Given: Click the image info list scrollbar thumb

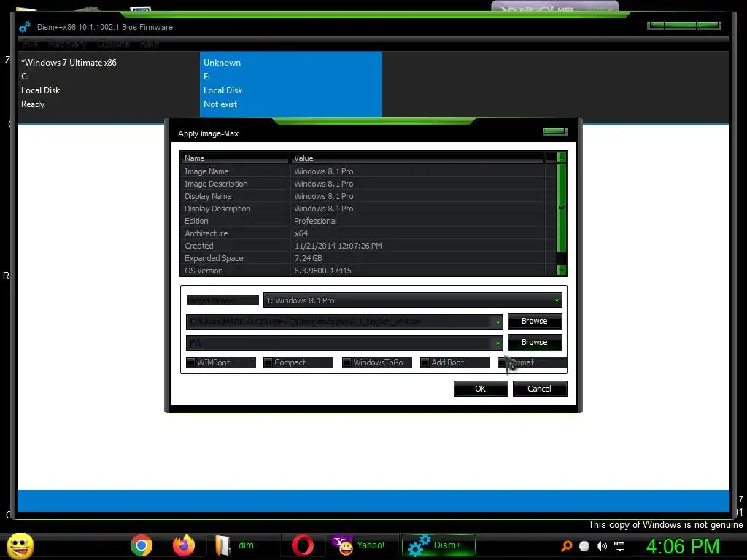Looking at the screenshot, I should [x=561, y=208].
